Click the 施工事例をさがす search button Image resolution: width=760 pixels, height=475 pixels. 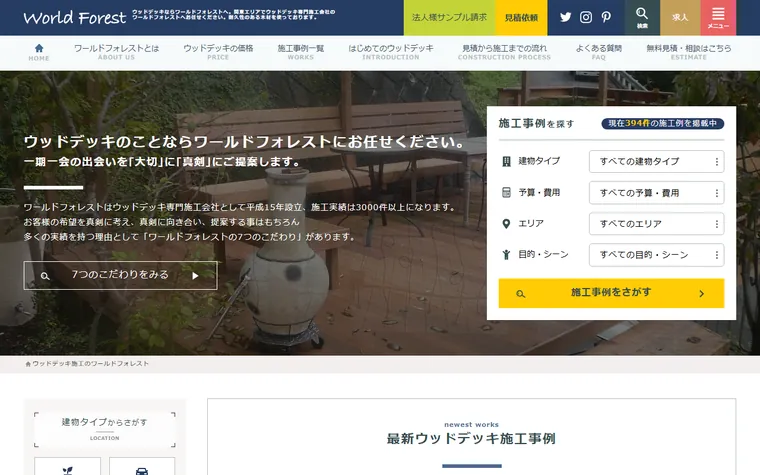click(x=611, y=293)
